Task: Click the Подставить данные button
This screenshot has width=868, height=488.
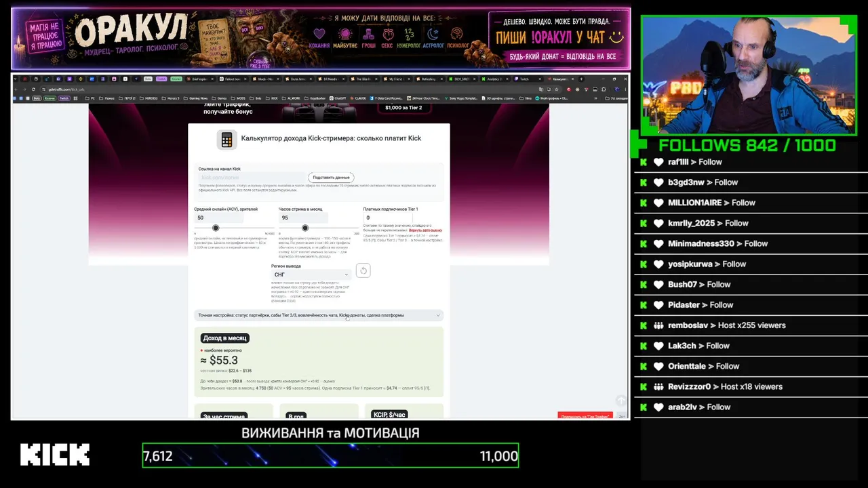Action: tap(331, 178)
